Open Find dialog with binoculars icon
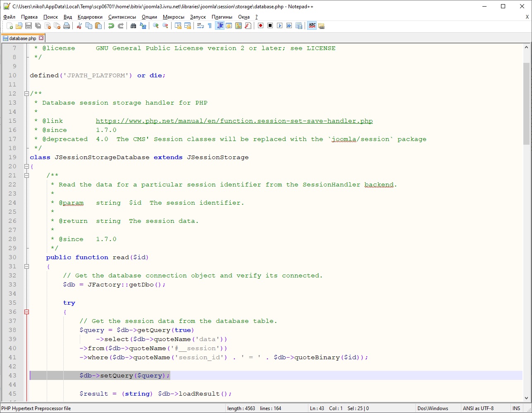The image size is (532, 413). click(x=134, y=26)
